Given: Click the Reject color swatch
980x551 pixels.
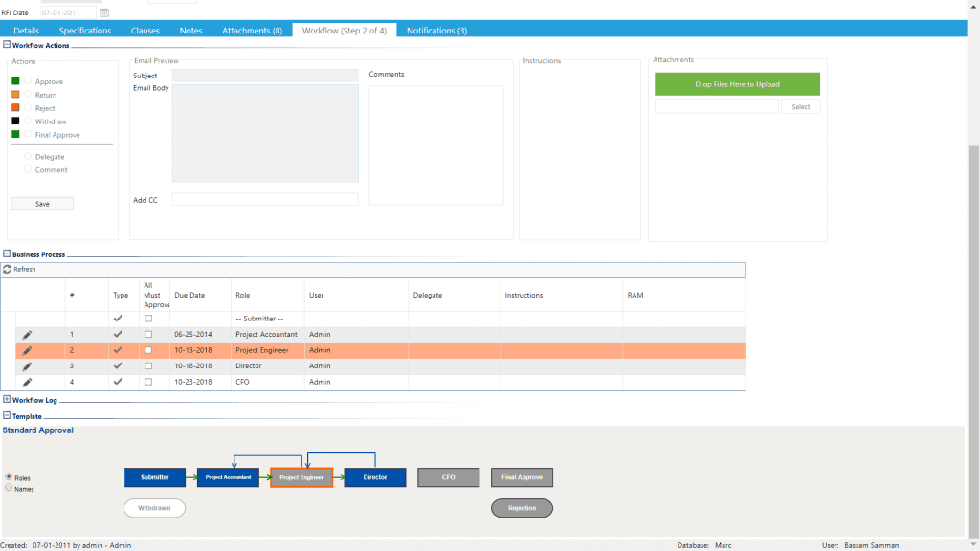Looking at the screenshot, I should [15, 107].
